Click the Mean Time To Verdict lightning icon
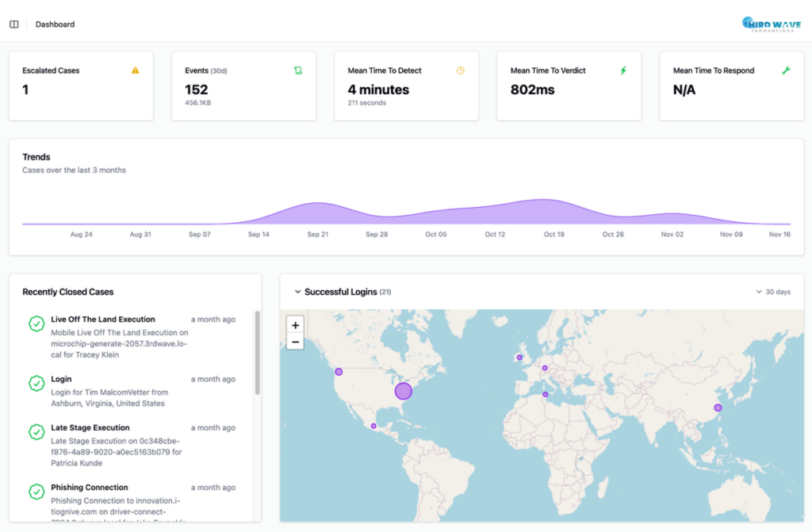This screenshot has width=812, height=532. pyautogui.click(x=623, y=71)
